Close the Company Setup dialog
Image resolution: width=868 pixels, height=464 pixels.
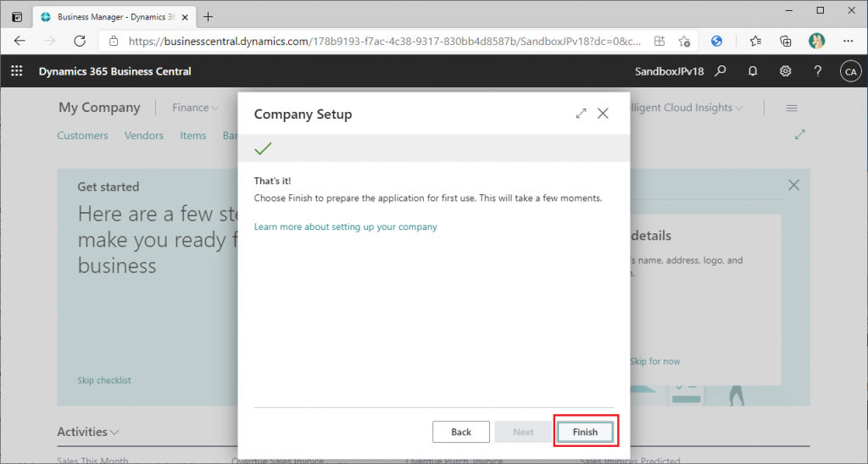click(x=603, y=114)
